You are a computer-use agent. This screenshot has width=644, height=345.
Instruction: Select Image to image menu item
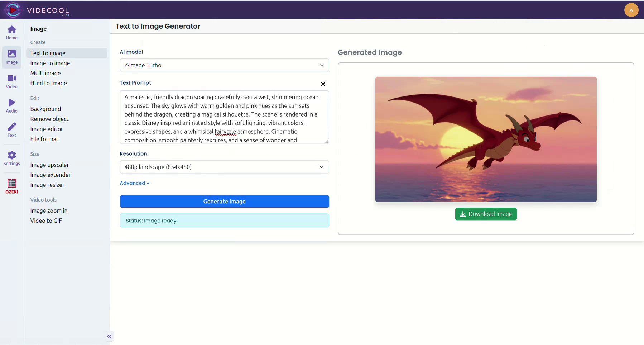point(50,63)
